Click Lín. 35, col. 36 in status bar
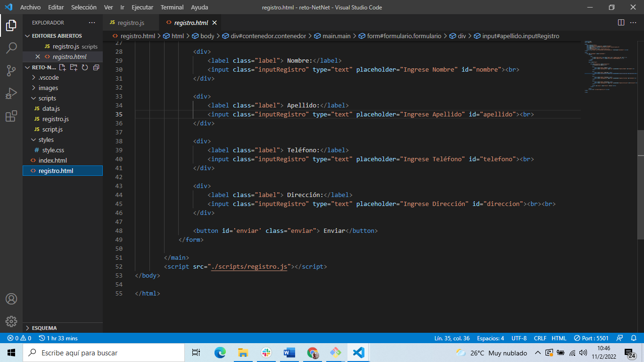 [x=452, y=338]
